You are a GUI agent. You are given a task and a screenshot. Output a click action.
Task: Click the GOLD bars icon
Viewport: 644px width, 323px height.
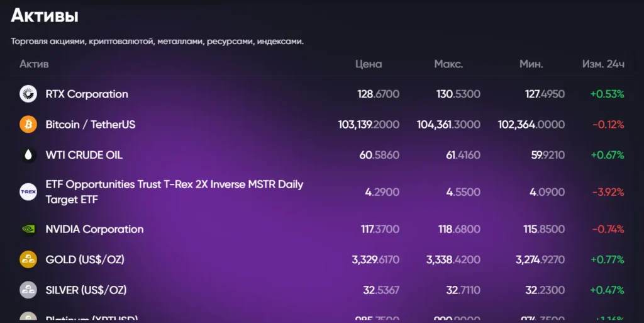(28, 259)
